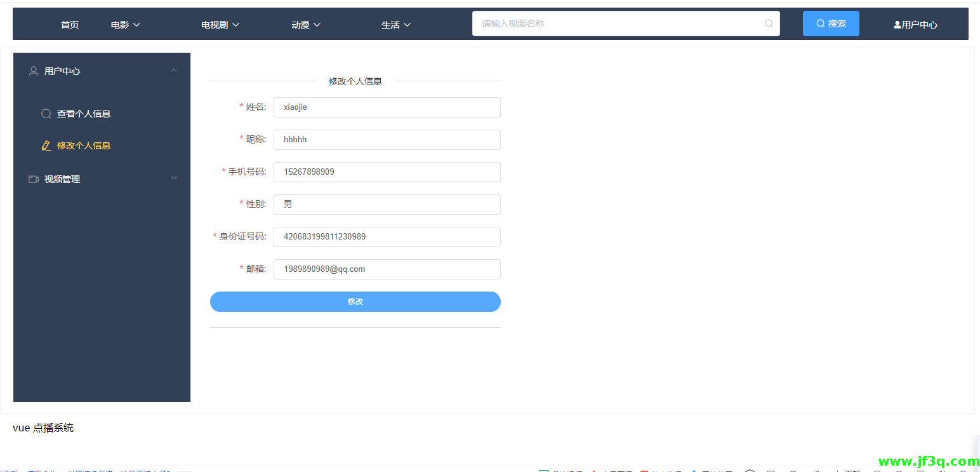Image resolution: width=980 pixels, height=472 pixels.
Task: Click the magnifier icon next to 查看个人信息
Action: (x=46, y=114)
